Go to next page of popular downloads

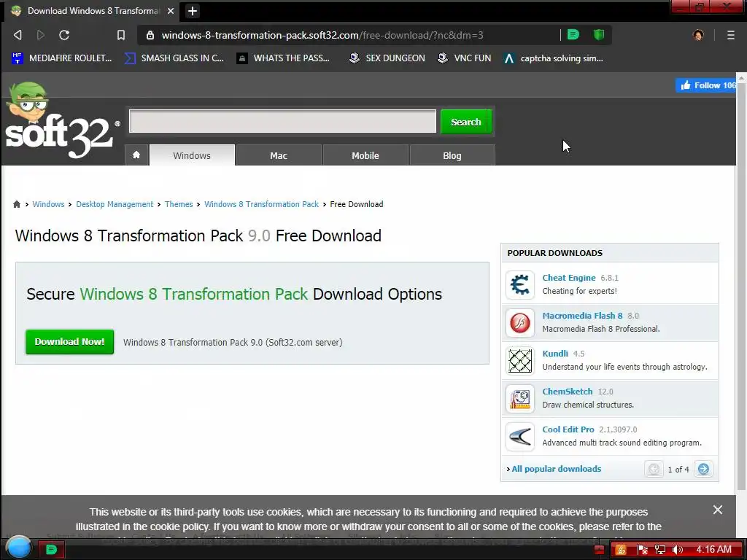703,469
